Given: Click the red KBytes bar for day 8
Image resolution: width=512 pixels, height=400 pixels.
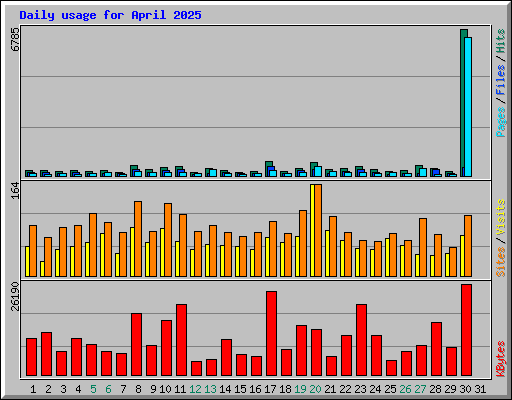Looking at the screenshot, I should [x=136, y=344].
